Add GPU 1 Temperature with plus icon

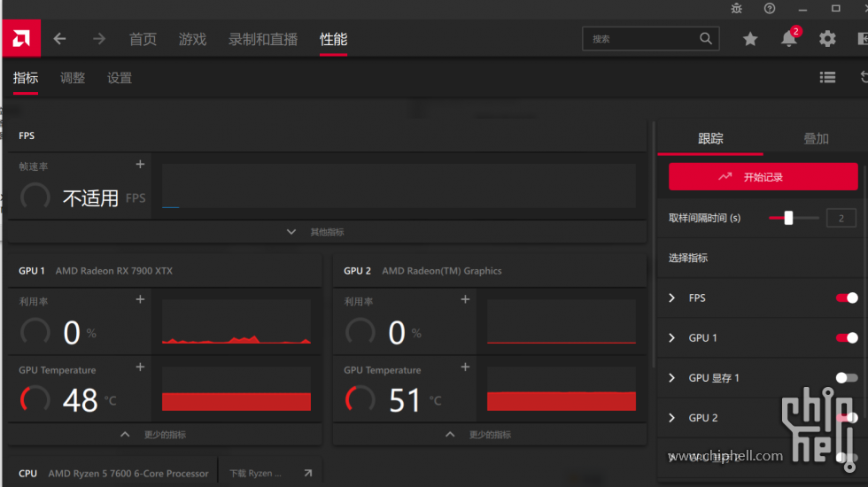click(x=140, y=367)
